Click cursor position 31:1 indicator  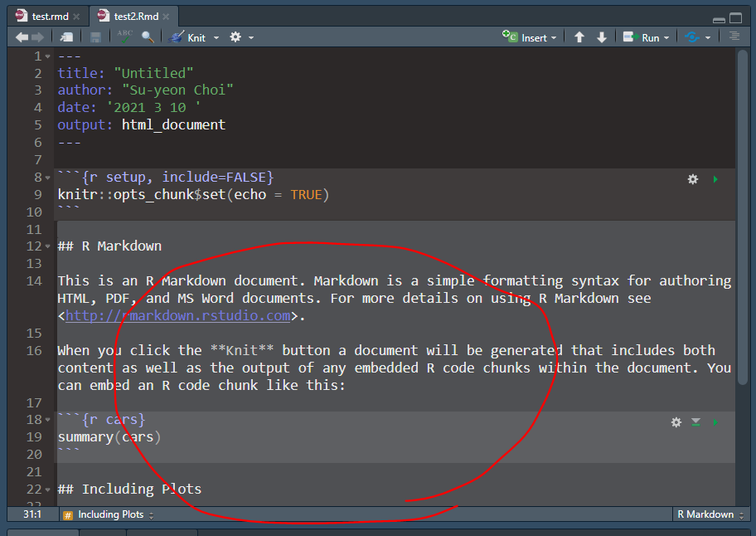[x=31, y=514]
